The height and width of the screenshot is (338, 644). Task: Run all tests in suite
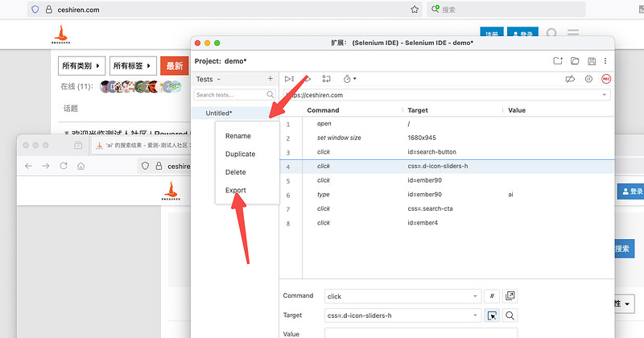point(289,79)
